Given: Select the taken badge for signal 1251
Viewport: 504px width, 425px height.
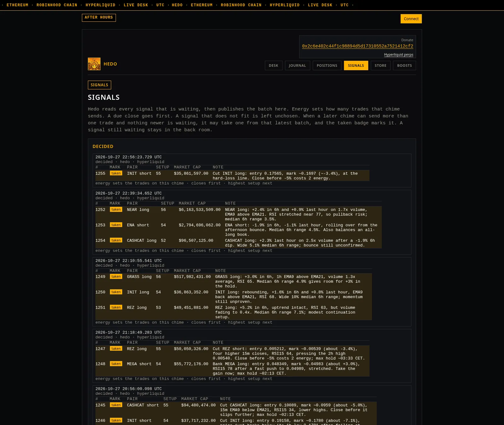Looking at the screenshot, I should tap(116, 308).
